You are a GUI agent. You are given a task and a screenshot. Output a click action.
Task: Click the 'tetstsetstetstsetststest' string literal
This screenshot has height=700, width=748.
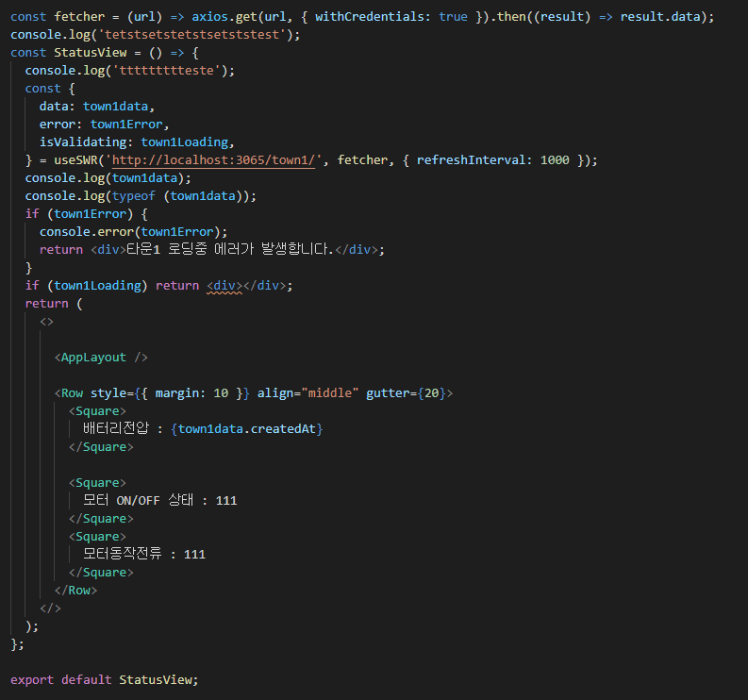[x=191, y=35]
